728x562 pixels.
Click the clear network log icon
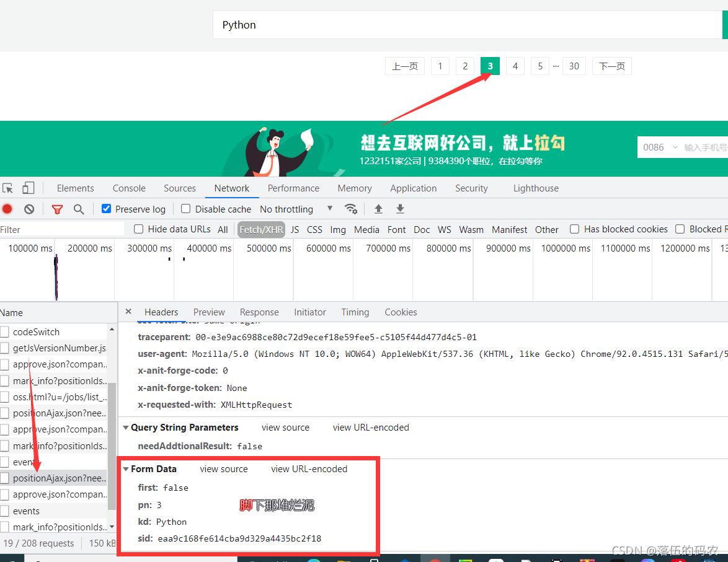[x=29, y=209]
